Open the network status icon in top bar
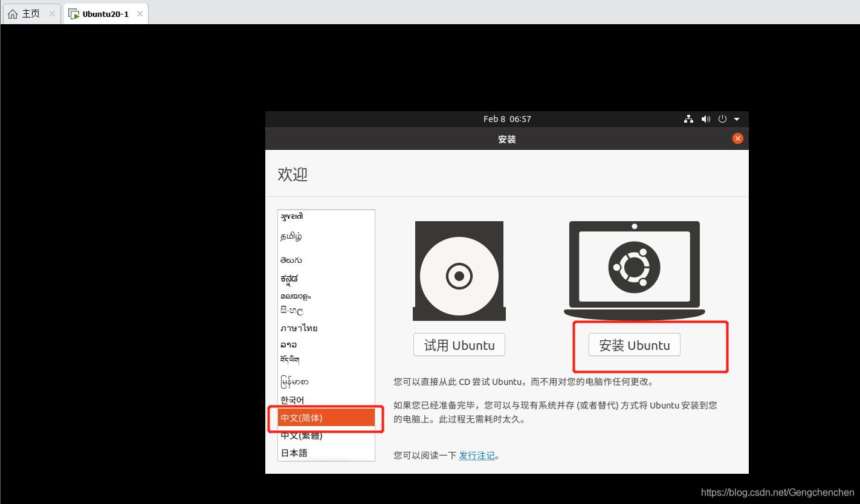 pyautogui.click(x=688, y=119)
